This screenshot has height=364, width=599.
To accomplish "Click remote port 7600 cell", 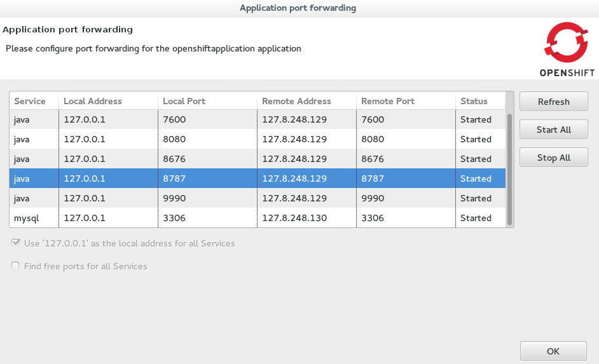I will [373, 119].
